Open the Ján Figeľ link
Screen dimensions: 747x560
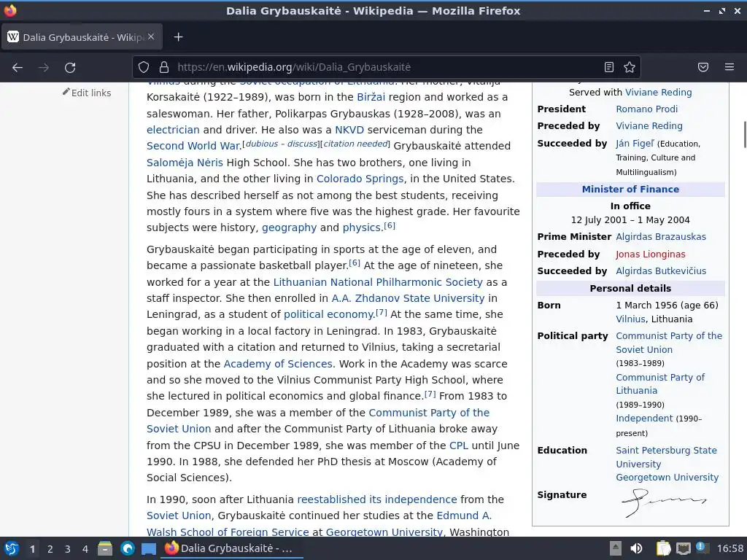[x=635, y=144]
